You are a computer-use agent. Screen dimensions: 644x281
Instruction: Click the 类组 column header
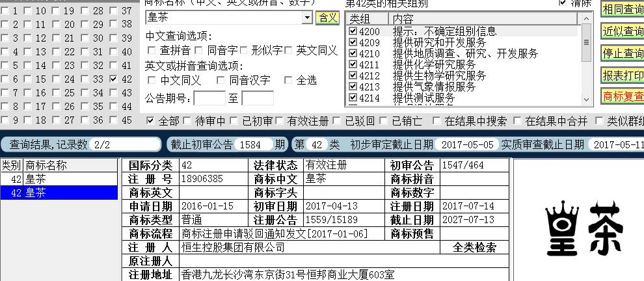pyautogui.click(x=367, y=19)
